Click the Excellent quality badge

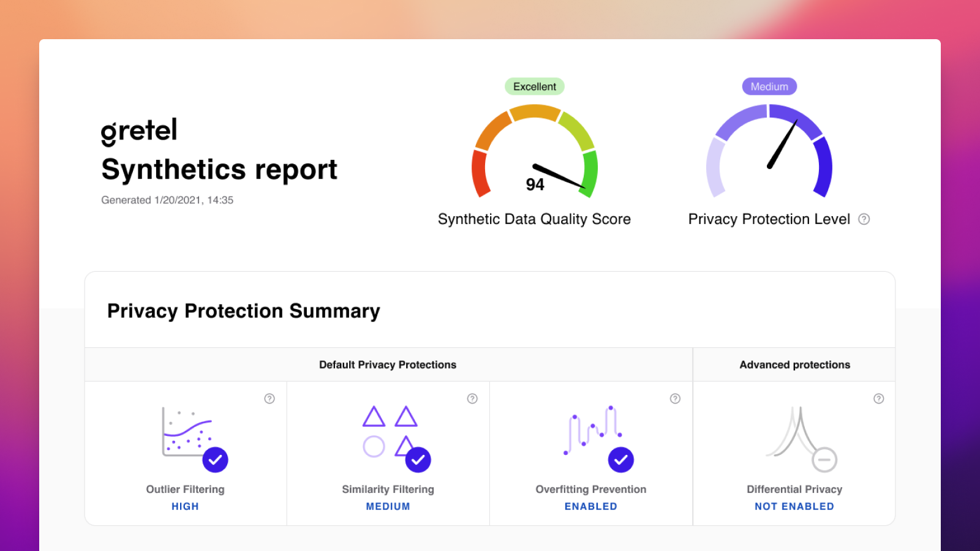[x=535, y=87]
